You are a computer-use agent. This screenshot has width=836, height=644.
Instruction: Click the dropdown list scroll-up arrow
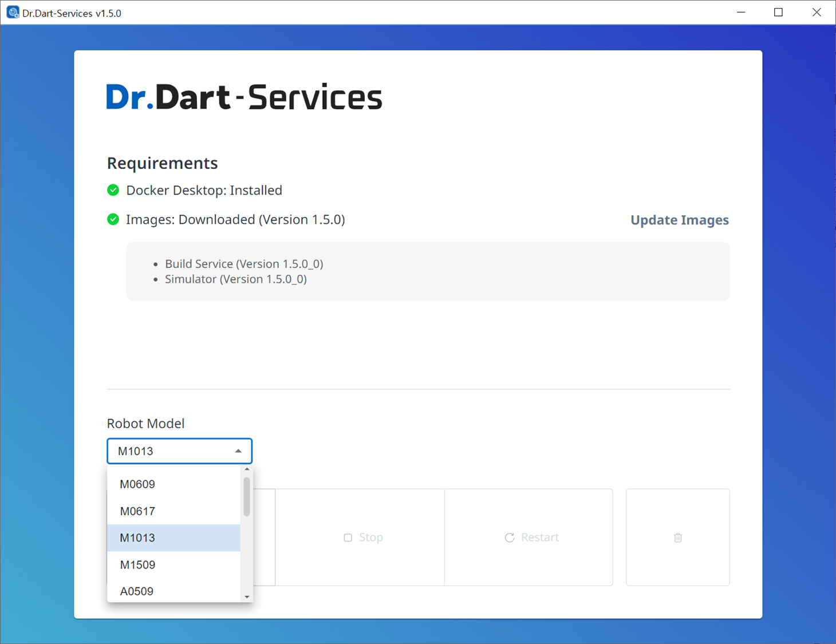(247, 469)
